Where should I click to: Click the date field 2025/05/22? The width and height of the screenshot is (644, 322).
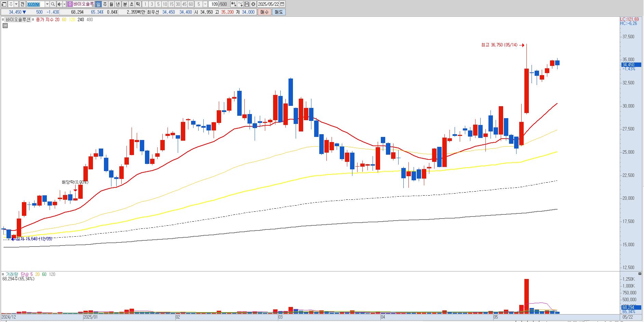coord(268,4)
